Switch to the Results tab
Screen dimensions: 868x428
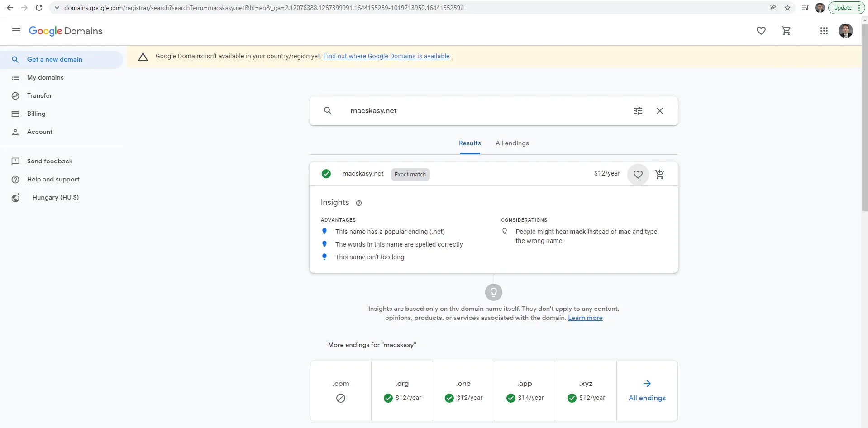[x=470, y=143]
